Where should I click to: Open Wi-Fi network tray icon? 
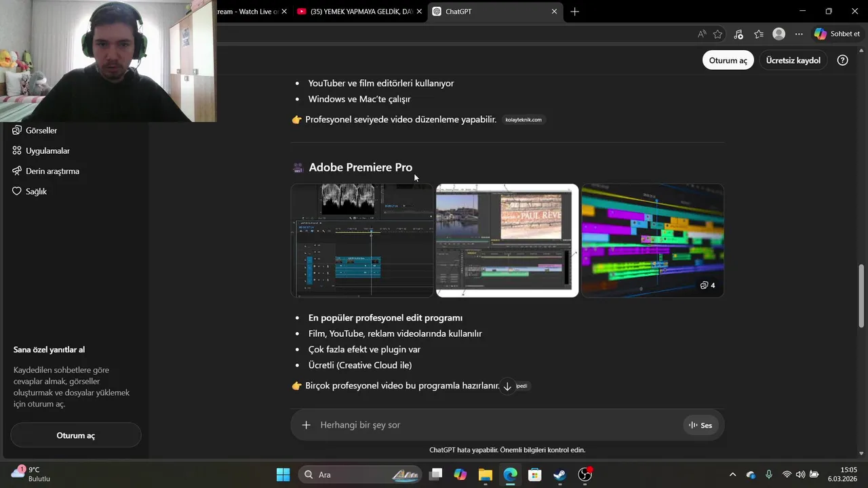[787, 474]
